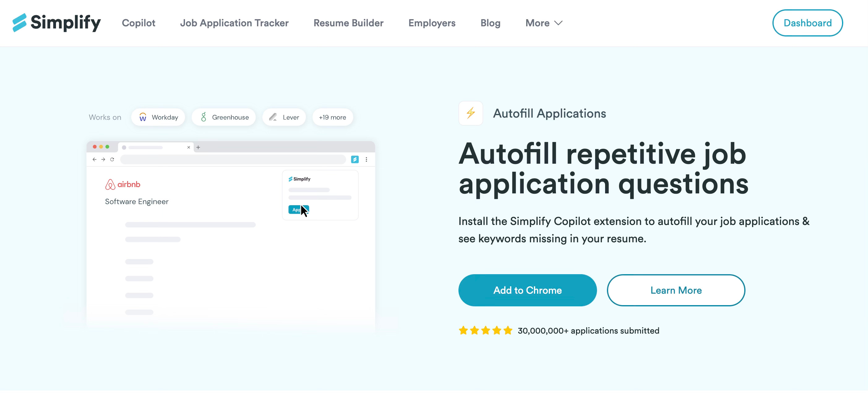The height and width of the screenshot is (393, 868).
Task: Click the mock browser's three-dot menu icon
Action: pyautogui.click(x=366, y=159)
